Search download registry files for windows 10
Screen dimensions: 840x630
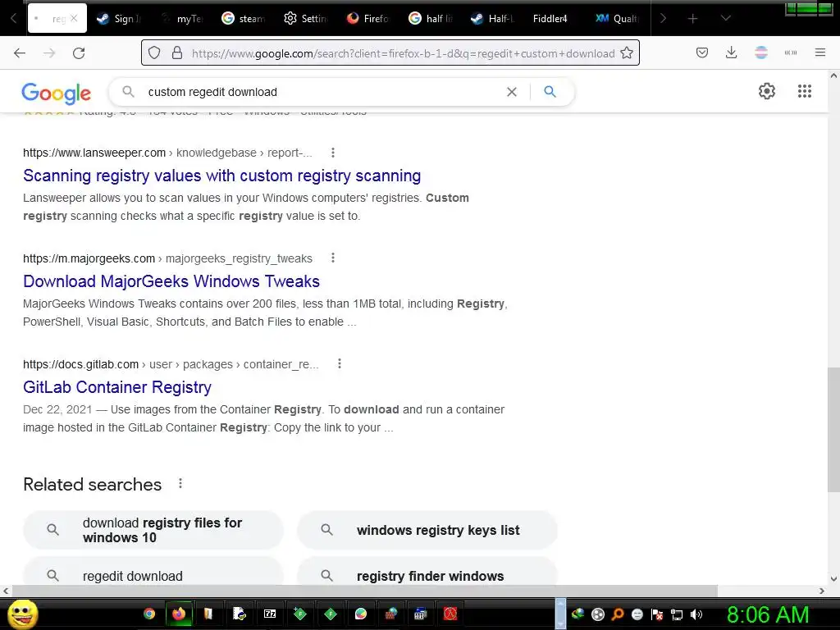pyautogui.click(x=153, y=530)
